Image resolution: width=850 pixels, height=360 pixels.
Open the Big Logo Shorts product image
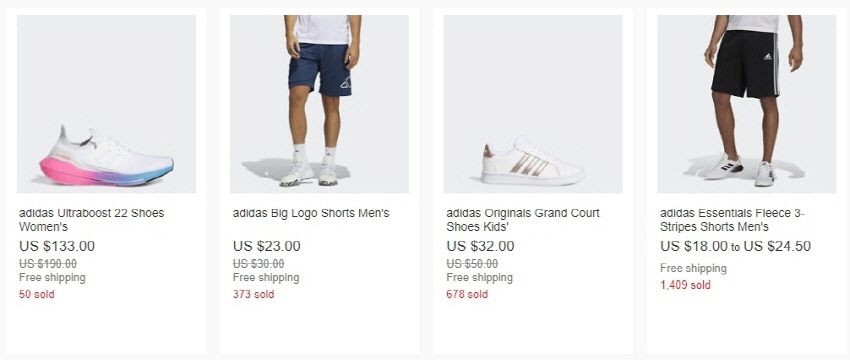click(x=319, y=104)
